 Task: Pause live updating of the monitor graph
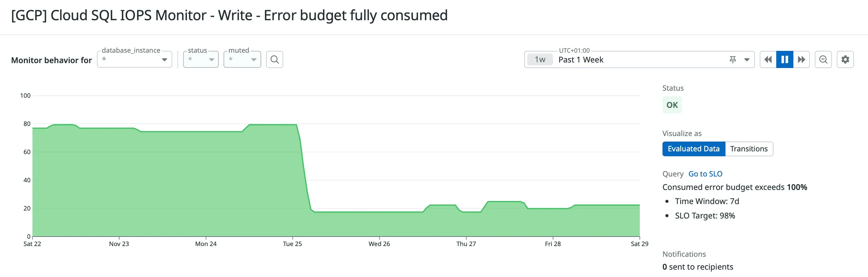[x=785, y=59]
